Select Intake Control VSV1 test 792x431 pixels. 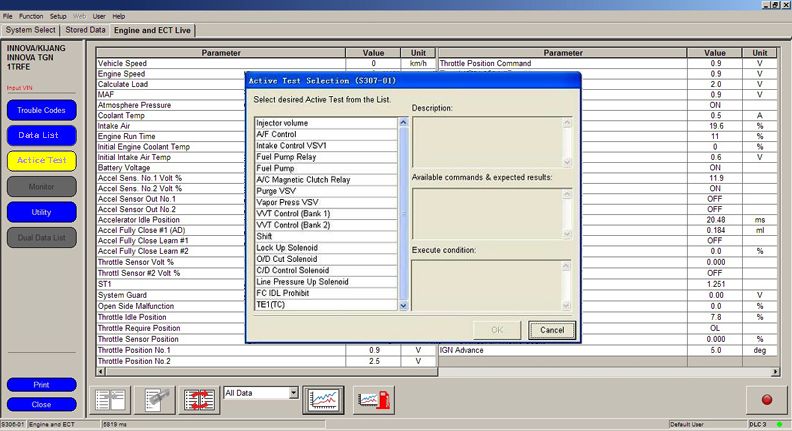click(x=326, y=146)
